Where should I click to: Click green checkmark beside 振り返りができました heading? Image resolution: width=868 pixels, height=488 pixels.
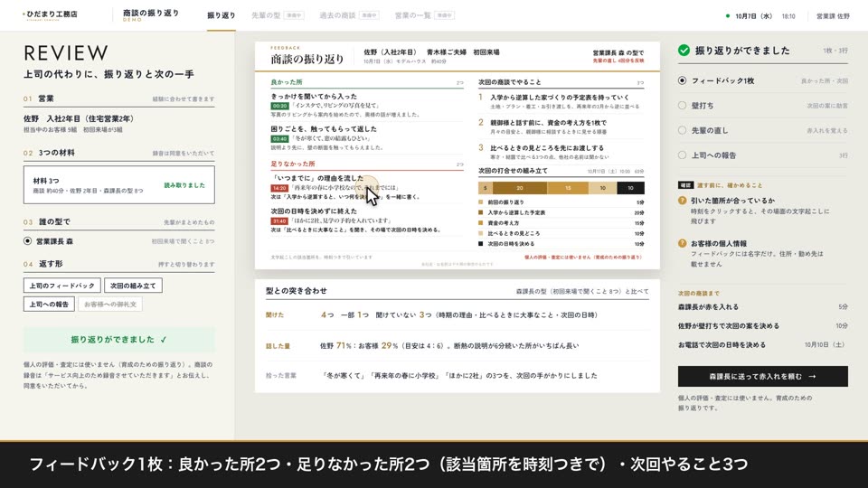pos(684,51)
